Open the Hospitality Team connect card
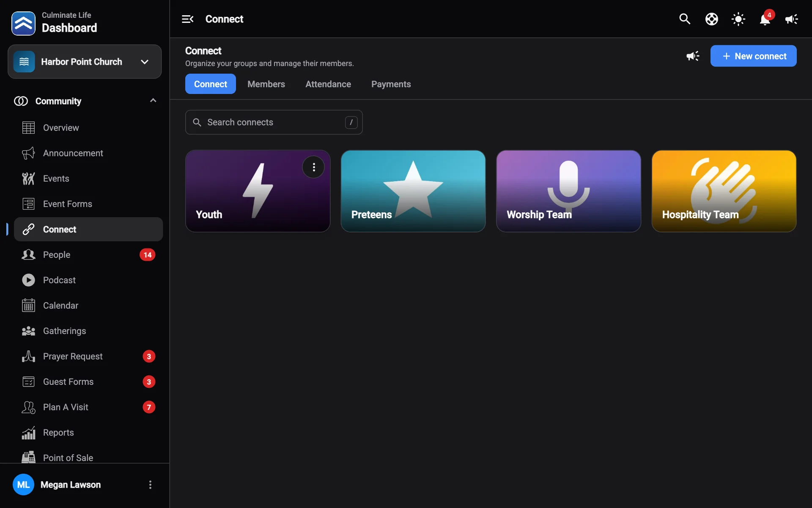Image resolution: width=812 pixels, height=508 pixels. pyautogui.click(x=724, y=191)
